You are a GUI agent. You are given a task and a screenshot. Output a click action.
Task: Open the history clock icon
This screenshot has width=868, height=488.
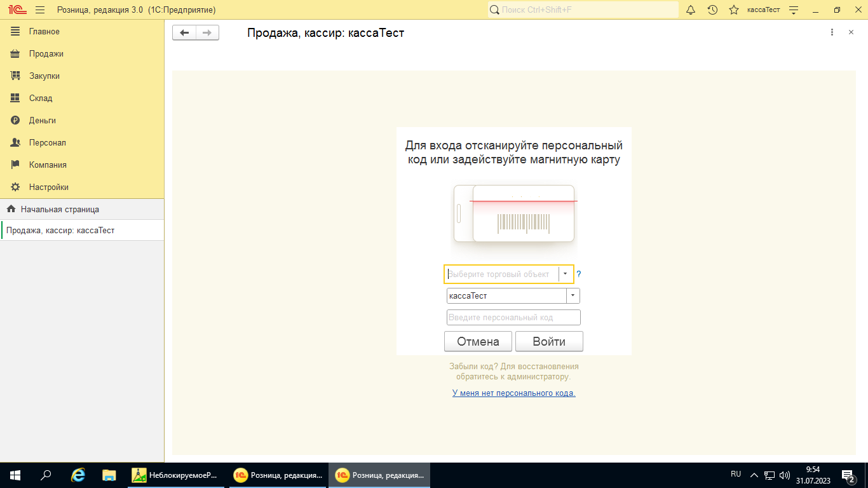point(712,10)
